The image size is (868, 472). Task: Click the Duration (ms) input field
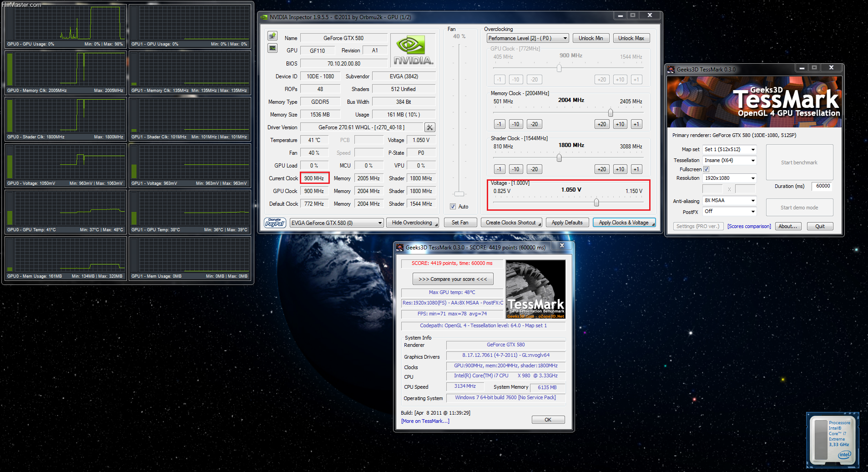tap(822, 186)
